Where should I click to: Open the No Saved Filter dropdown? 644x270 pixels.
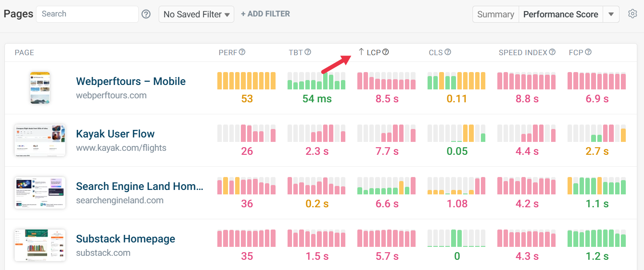tap(196, 14)
